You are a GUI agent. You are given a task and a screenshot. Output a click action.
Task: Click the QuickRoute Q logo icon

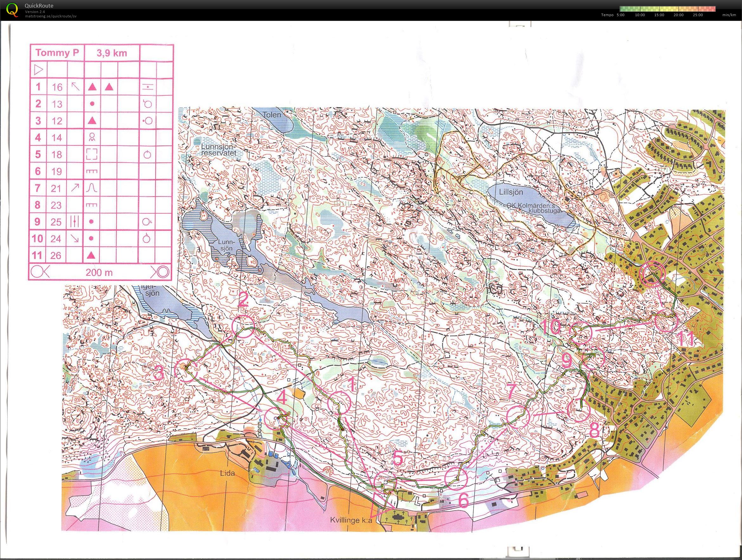pyautogui.click(x=13, y=10)
